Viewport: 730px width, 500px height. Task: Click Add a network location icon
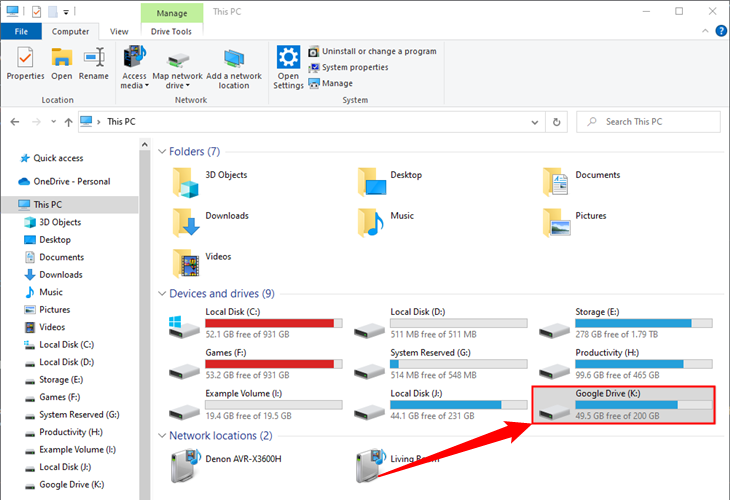[x=234, y=67]
